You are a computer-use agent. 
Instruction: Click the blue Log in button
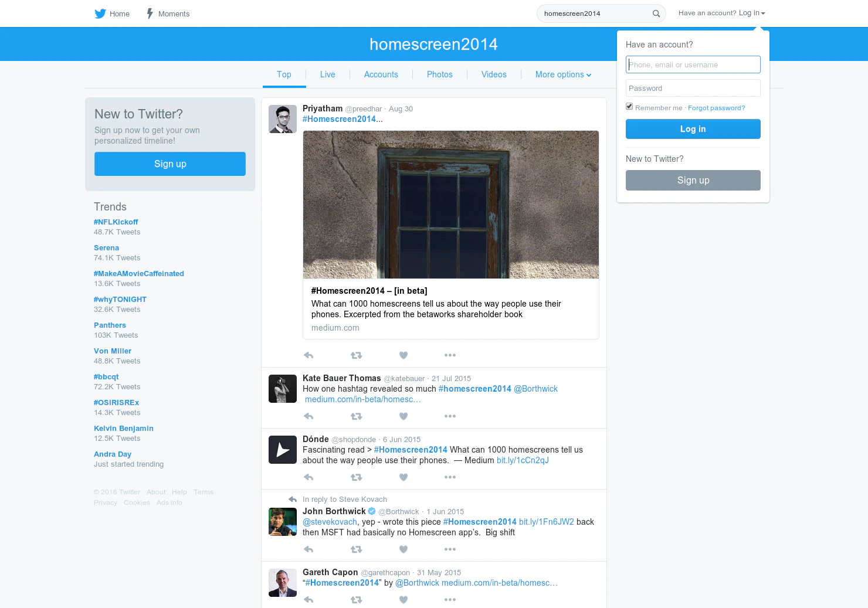[x=693, y=129]
